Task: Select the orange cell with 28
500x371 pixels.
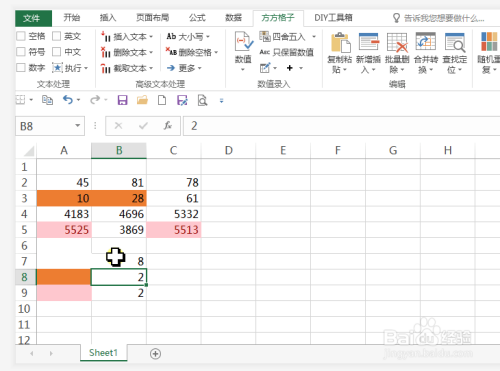Action: 119,198
